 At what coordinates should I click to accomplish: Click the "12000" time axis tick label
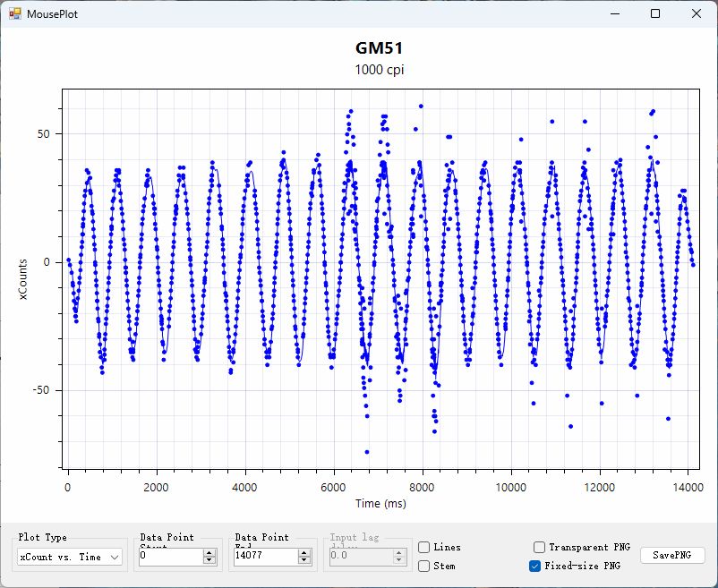click(600, 488)
